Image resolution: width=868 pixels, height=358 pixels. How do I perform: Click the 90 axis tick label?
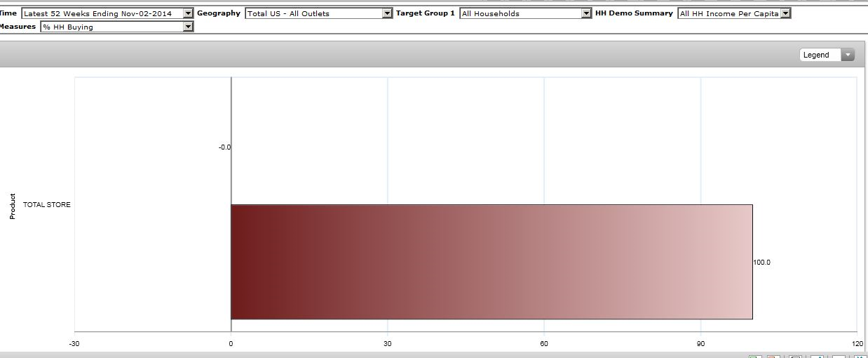pyautogui.click(x=700, y=343)
